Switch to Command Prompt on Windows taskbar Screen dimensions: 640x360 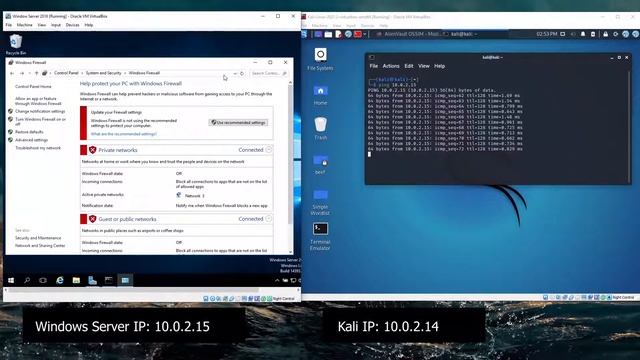point(109,280)
